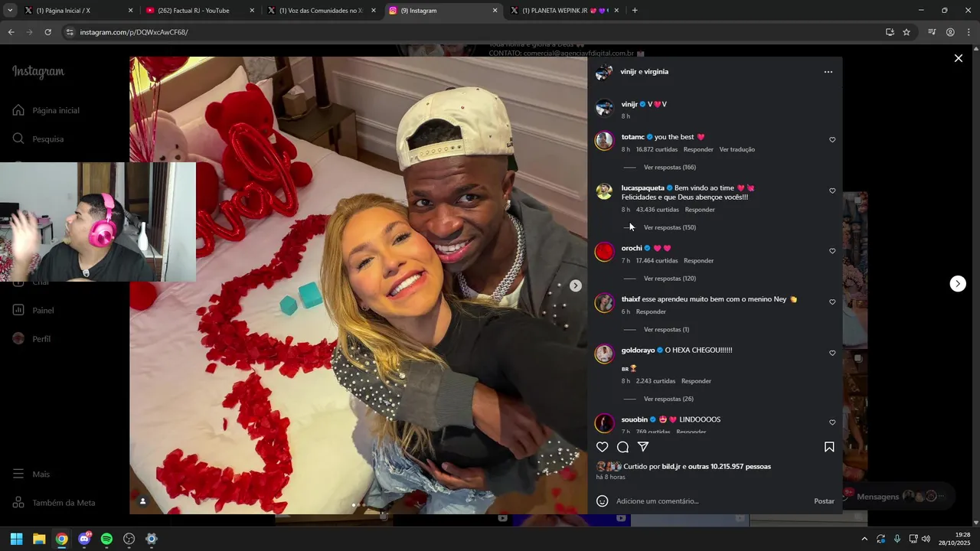Viewport: 980px width, 551px height.
Task: Reload the Instagram page
Action: 47,32
